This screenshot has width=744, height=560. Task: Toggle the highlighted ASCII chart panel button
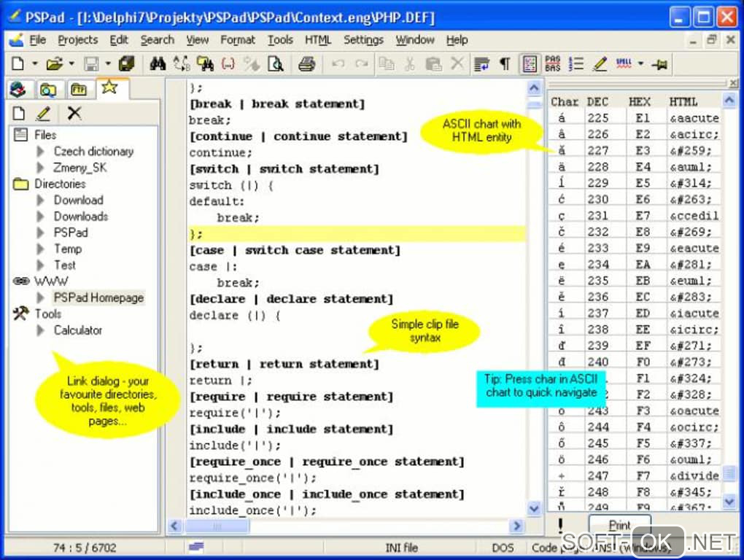click(x=530, y=64)
